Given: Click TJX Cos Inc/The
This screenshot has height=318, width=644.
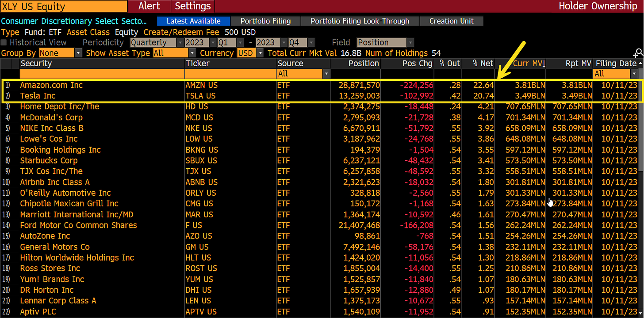Looking at the screenshot, I should click(51, 171).
